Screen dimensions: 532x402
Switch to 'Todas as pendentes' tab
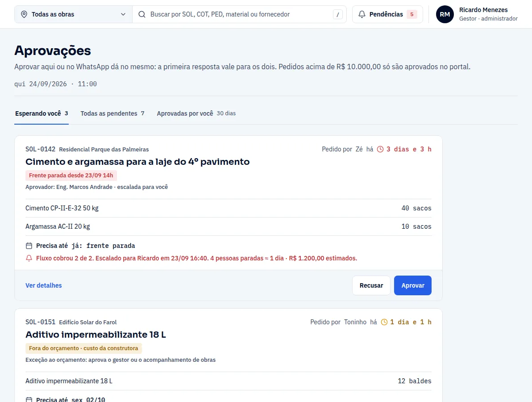coord(112,113)
